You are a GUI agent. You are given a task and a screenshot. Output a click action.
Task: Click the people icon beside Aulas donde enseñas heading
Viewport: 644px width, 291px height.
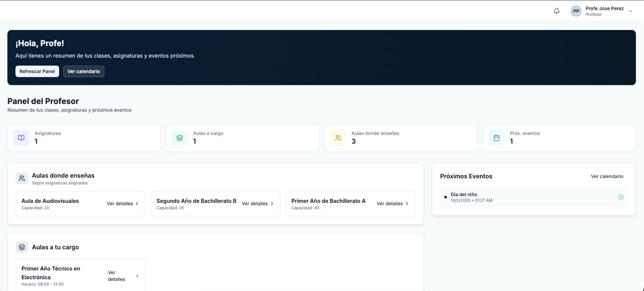22,178
